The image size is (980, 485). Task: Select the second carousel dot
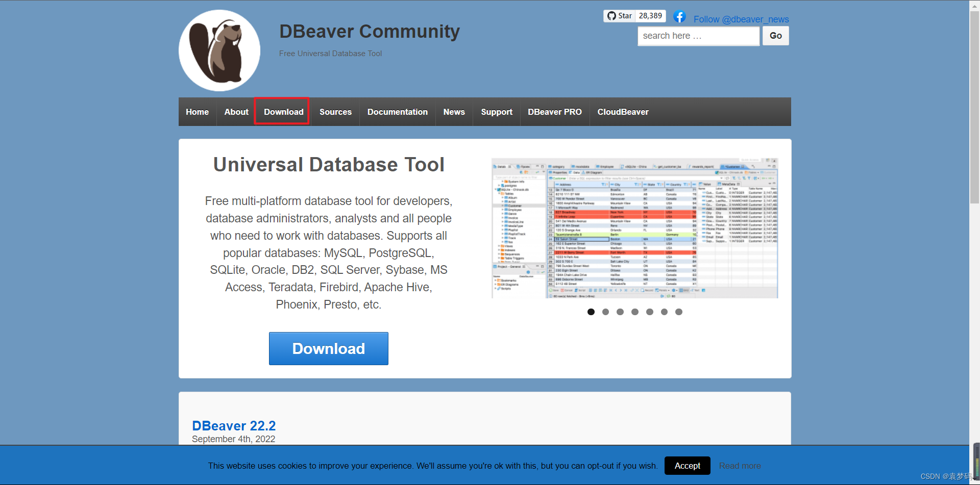click(605, 312)
